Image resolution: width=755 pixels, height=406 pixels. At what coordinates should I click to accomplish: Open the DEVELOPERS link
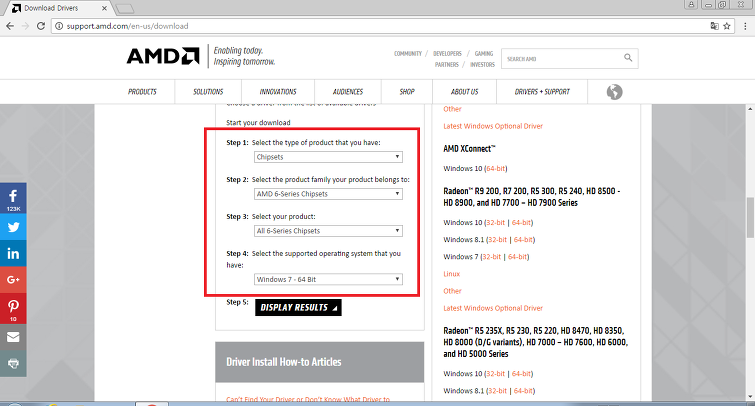coord(447,53)
